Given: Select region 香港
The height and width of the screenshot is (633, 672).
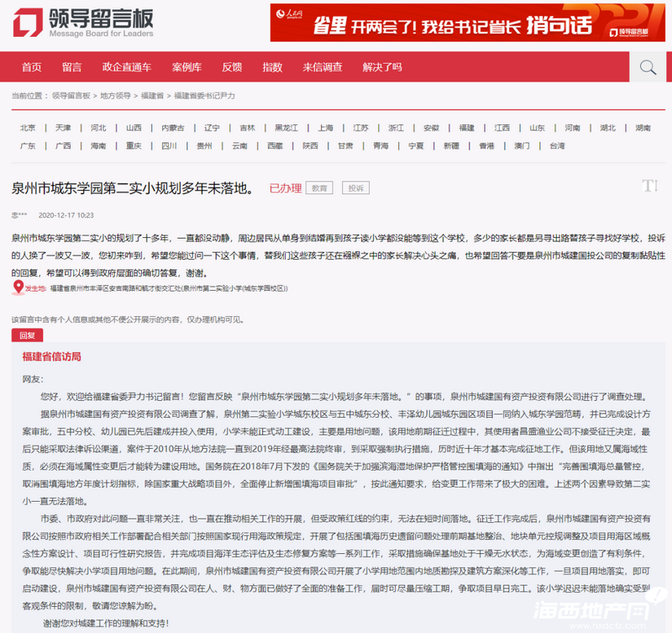Looking at the screenshot, I should pos(487,145).
